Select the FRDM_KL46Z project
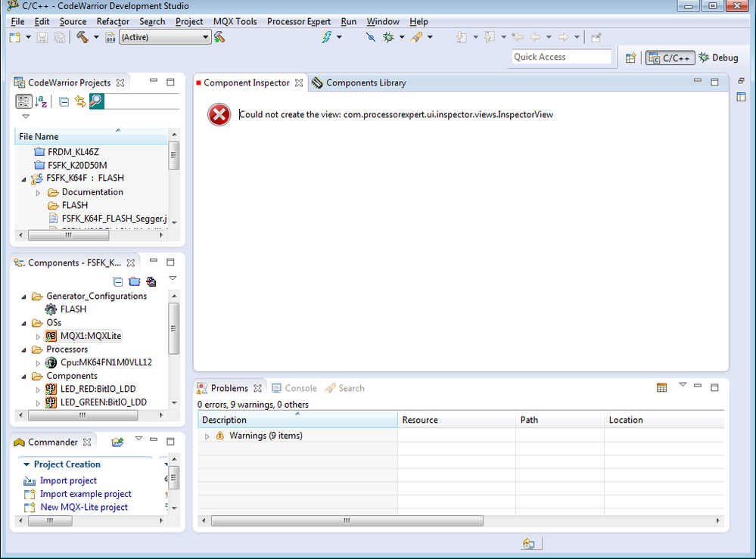Viewport: 756px width, 559px height. (73, 152)
